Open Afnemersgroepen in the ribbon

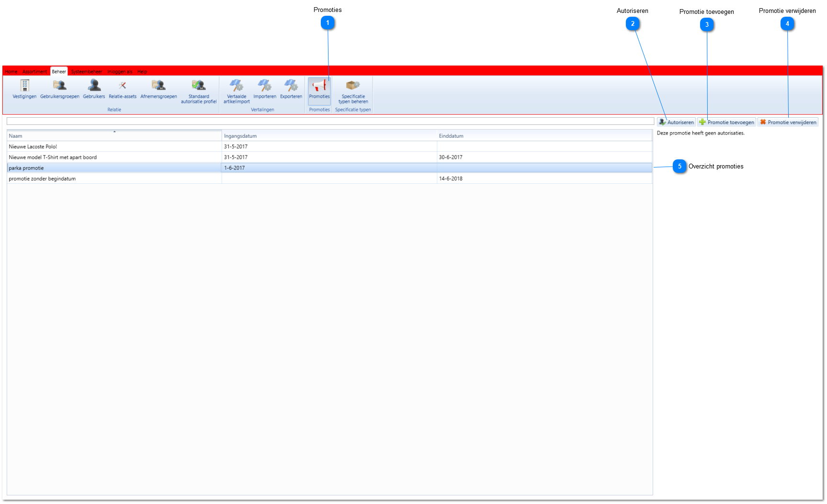coord(159,90)
